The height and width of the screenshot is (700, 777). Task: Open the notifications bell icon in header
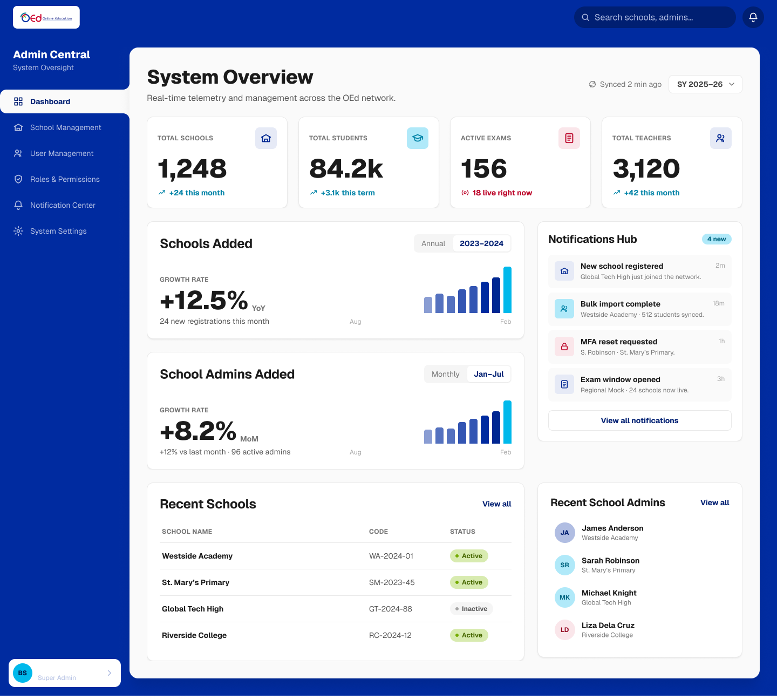[753, 17]
